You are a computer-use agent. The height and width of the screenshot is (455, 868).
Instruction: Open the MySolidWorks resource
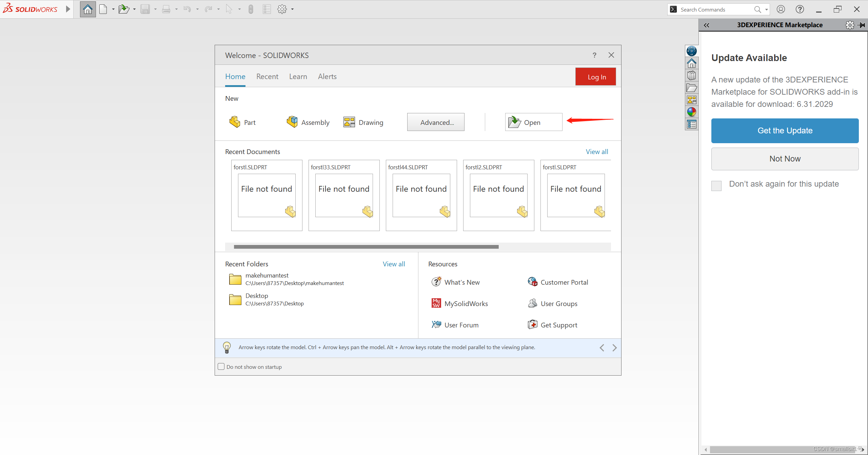pyautogui.click(x=466, y=303)
